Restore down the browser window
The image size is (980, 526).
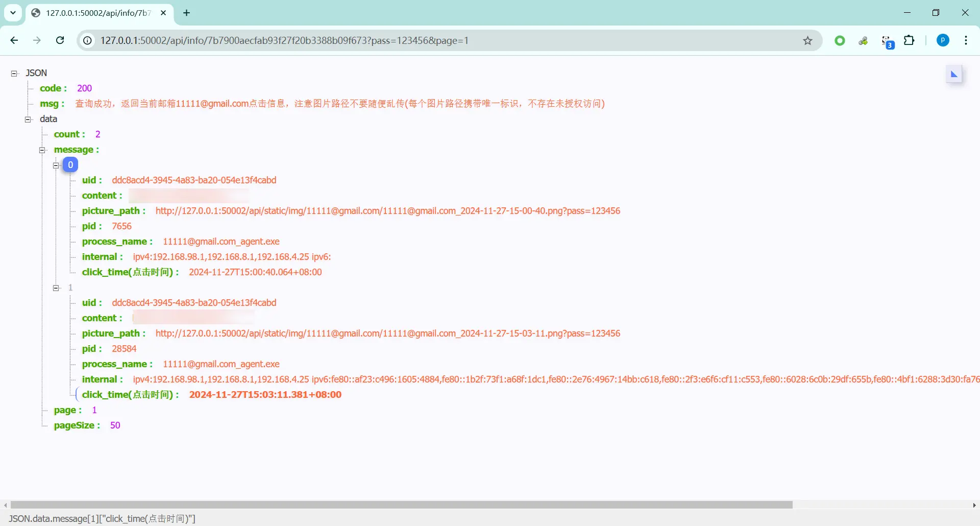936,13
